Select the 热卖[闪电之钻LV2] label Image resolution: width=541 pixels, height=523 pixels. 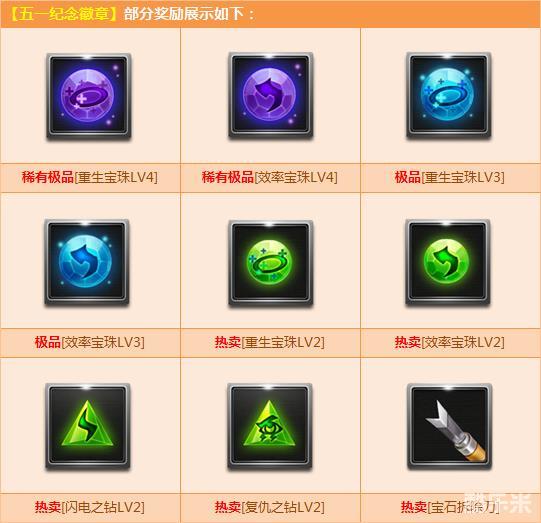(89, 507)
